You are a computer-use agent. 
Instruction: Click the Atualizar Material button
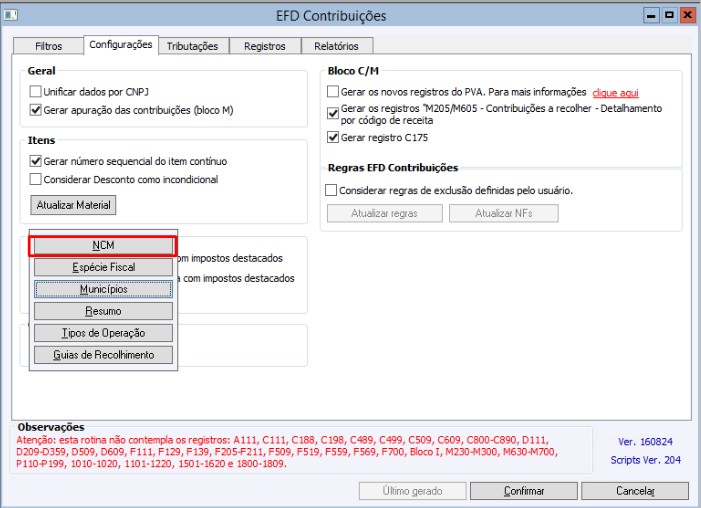pyautogui.click(x=73, y=205)
